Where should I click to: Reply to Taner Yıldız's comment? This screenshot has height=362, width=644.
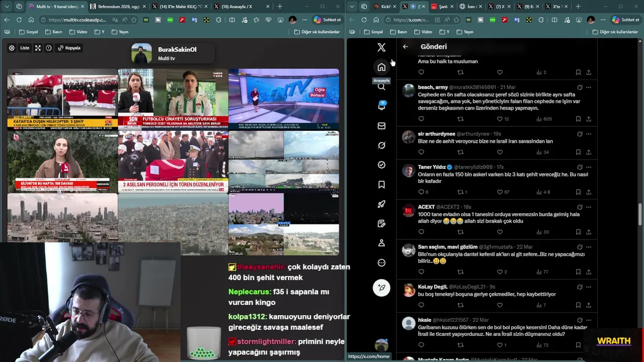click(x=421, y=192)
